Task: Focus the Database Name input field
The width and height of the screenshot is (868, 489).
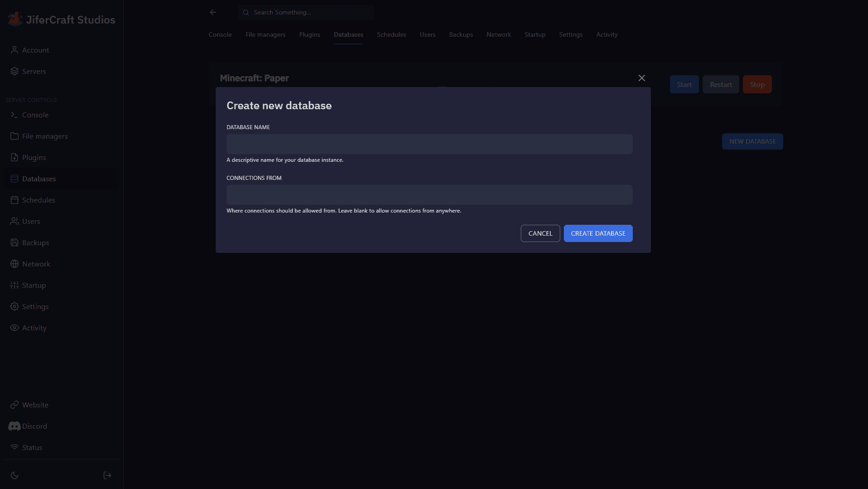Action: [429, 144]
